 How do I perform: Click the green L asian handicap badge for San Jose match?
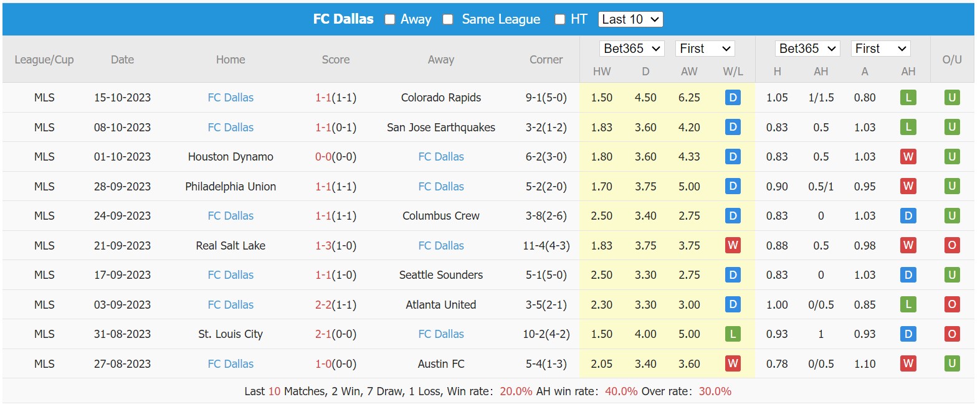click(908, 127)
